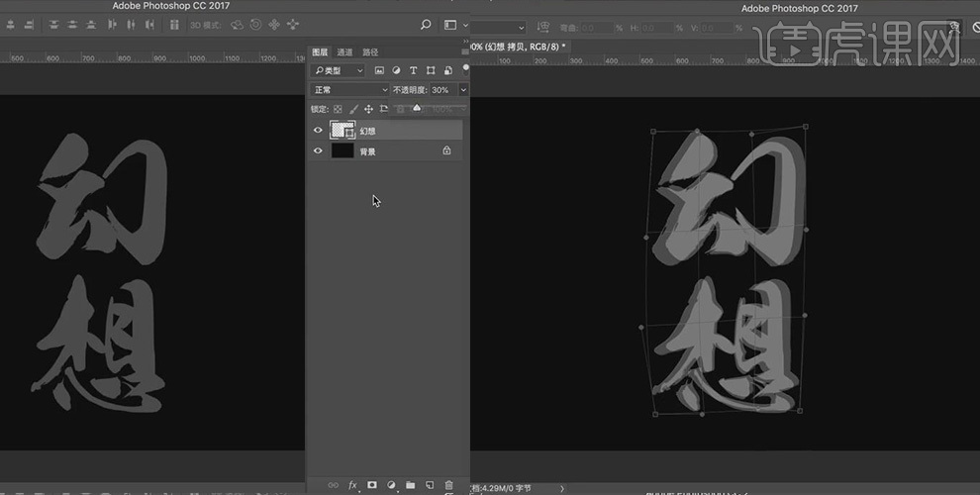Viewport: 980px width, 495px height.
Task: Select the 3D rotate mode icon
Action: point(237,25)
